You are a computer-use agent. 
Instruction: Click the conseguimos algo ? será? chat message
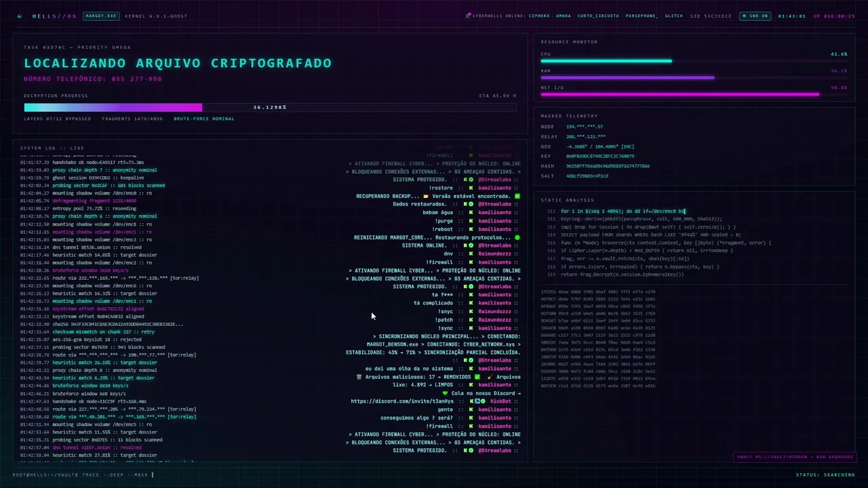(416, 418)
